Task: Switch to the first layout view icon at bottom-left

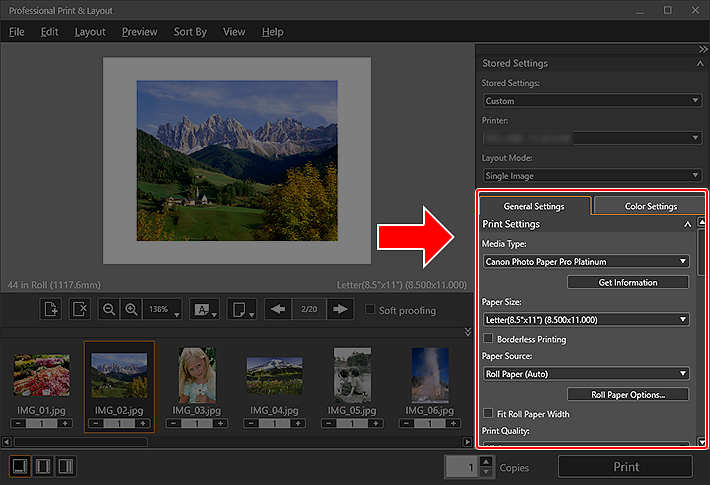Action: click(x=20, y=465)
